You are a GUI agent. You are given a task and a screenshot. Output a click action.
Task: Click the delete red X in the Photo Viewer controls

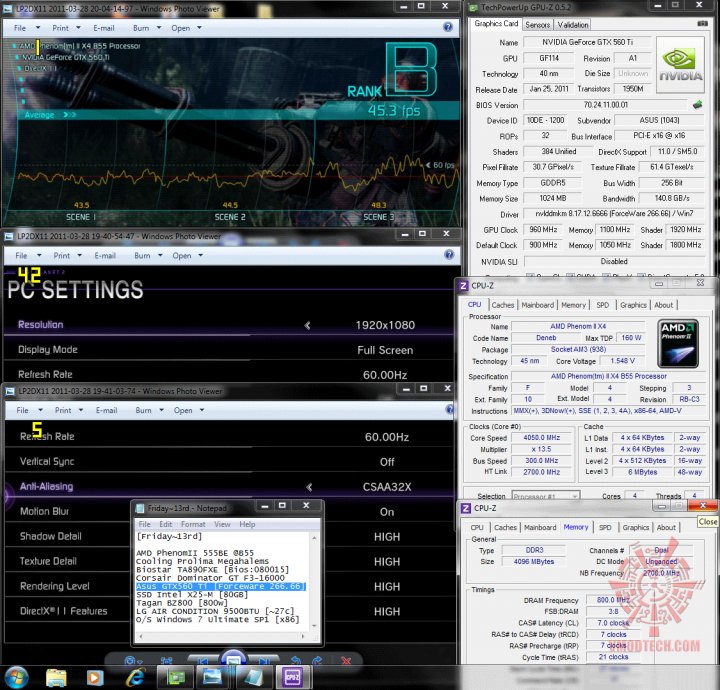pos(346,661)
